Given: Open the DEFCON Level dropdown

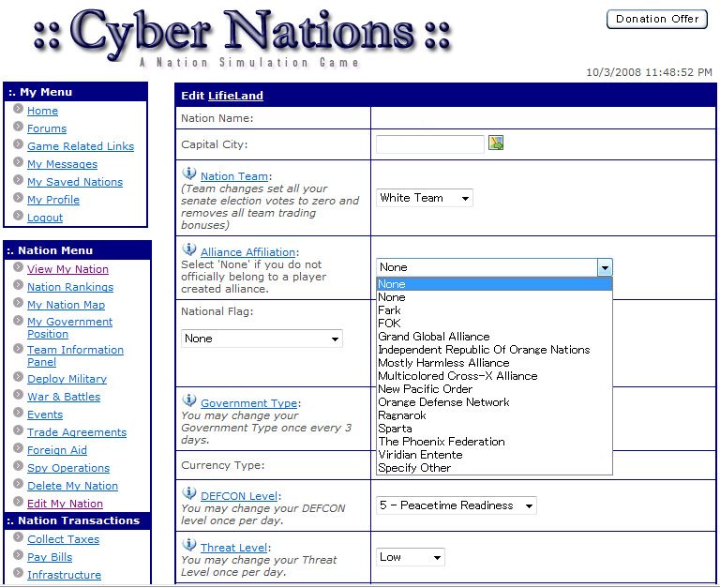Looking at the screenshot, I should [456, 505].
